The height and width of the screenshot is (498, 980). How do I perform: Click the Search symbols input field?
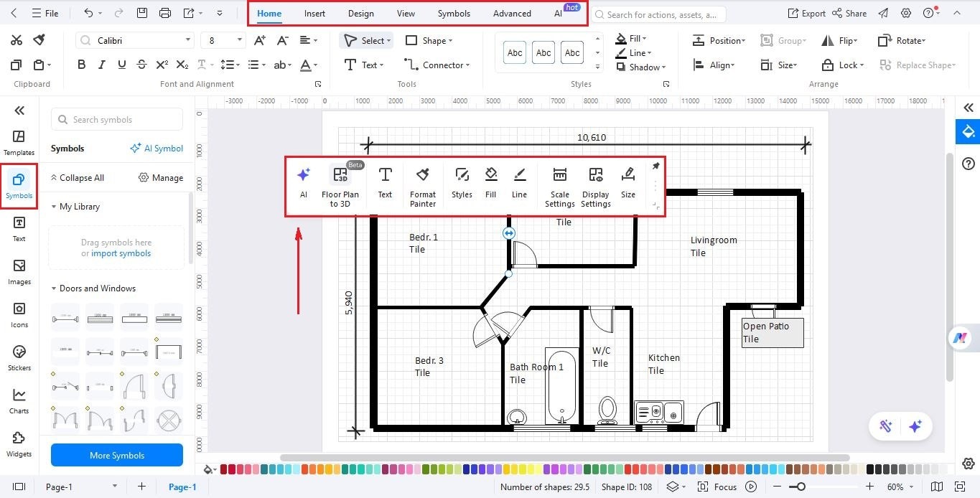(x=116, y=119)
